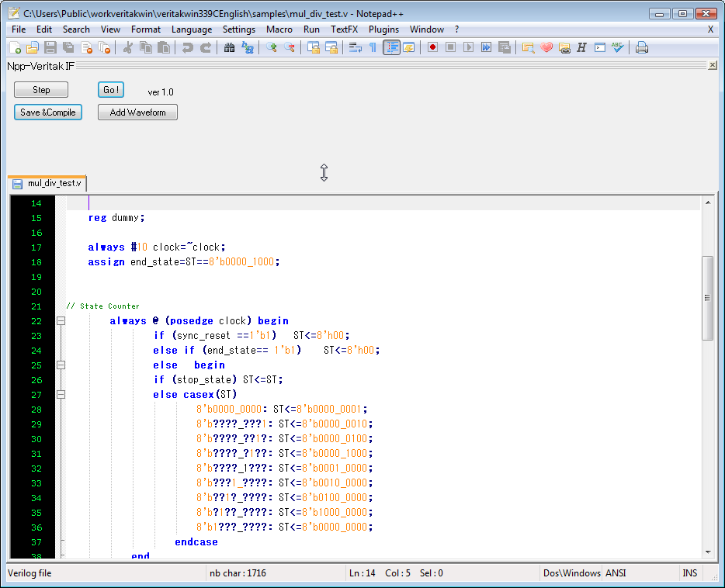The width and height of the screenshot is (725, 588).
Task: Click the word endcase on line 37
Action: tap(196, 541)
